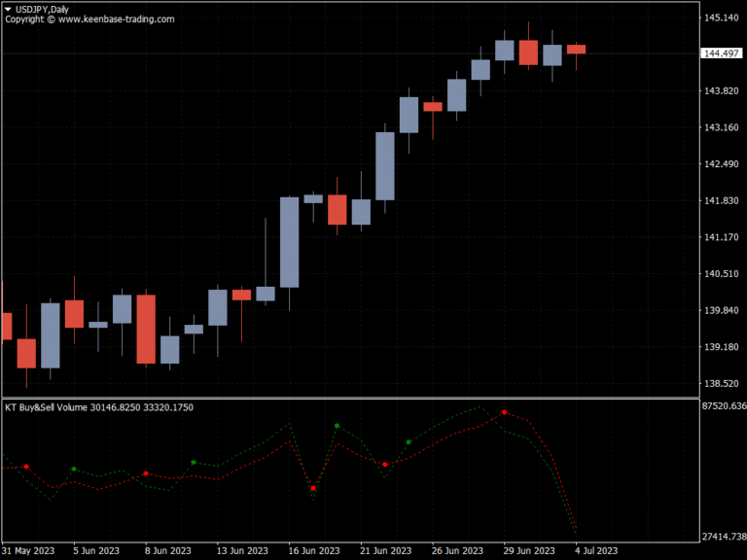Image resolution: width=747 pixels, height=560 pixels.
Task: Click the 145.140 price level on the axis
Action: coord(722,17)
